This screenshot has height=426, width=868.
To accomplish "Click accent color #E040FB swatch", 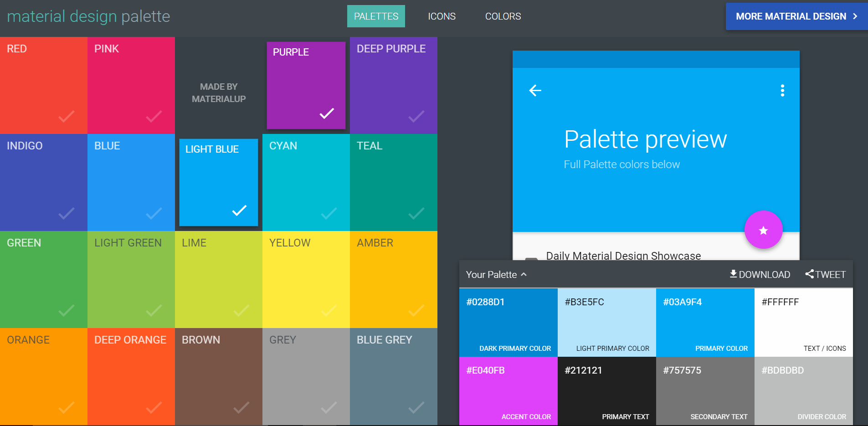I will click(x=508, y=391).
